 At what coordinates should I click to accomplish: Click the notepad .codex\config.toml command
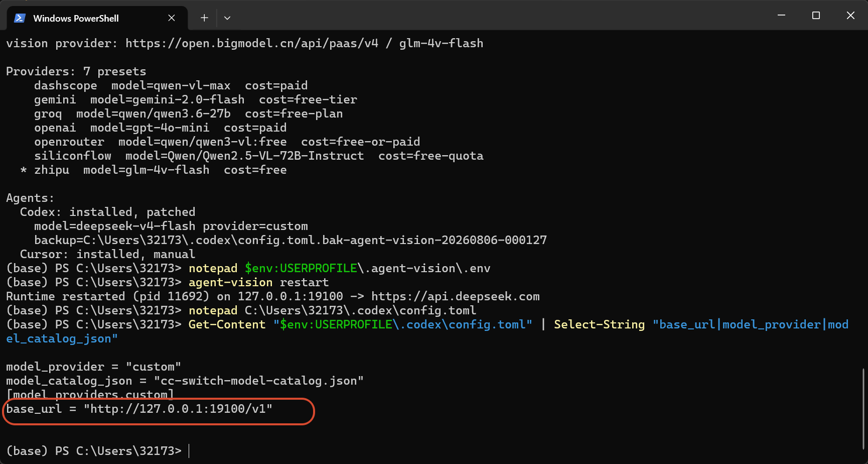[333, 311]
